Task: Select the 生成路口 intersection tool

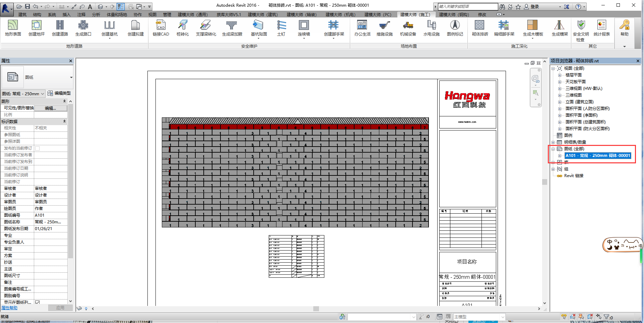Action: pos(83,28)
